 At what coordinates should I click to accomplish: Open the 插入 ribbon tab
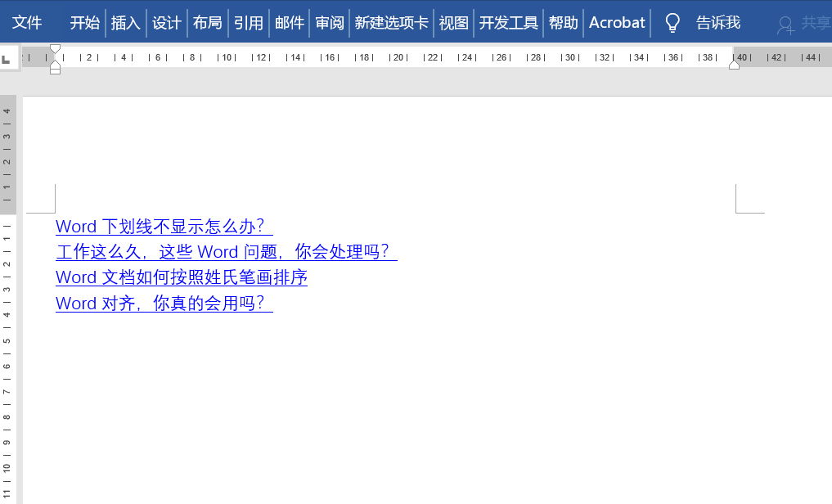point(126,23)
